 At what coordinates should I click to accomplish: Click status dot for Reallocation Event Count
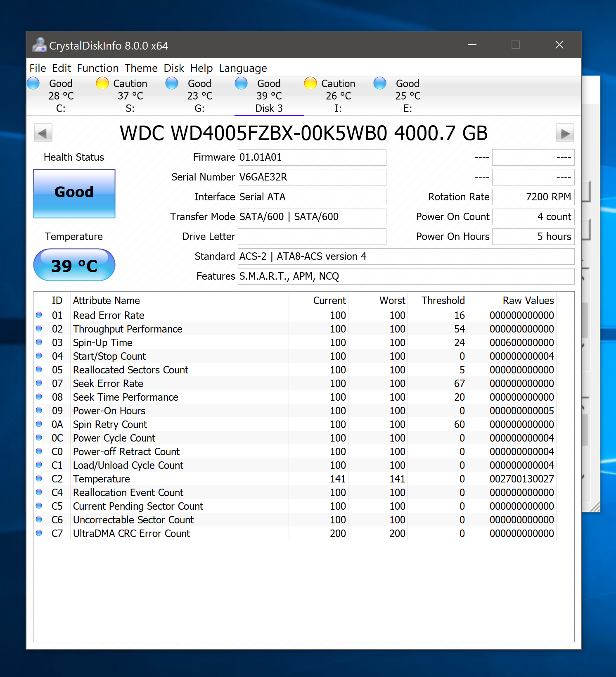pos(39,492)
